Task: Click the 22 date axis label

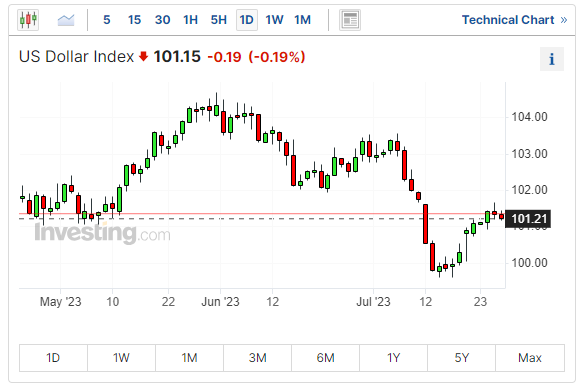Action: click(168, 301)
